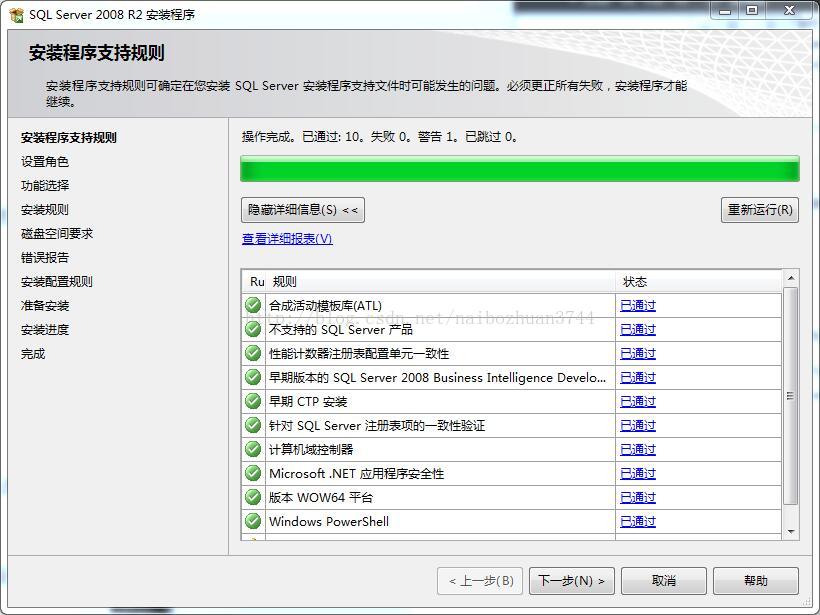This screenshot has width=820, height=615.
Task: Click rule text Microsoft .NET 应用程序安全性
Action: [356, 474]
